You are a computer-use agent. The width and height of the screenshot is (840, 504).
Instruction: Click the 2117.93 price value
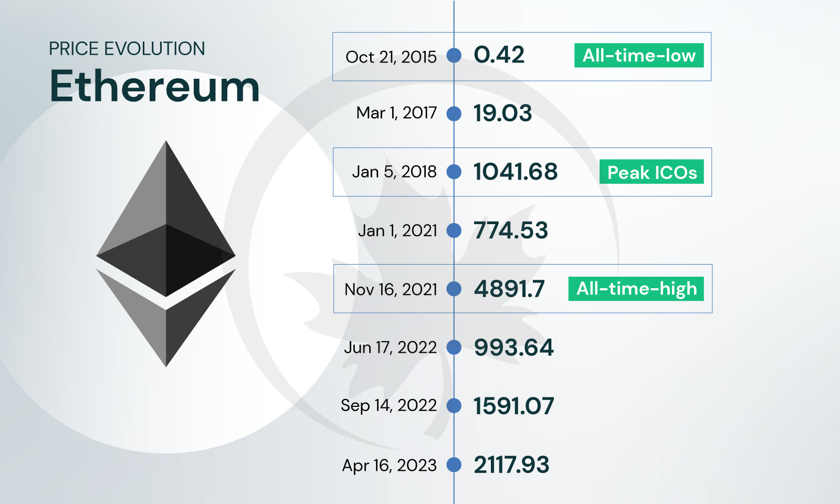pyautogui.click(x=511, y=465)
